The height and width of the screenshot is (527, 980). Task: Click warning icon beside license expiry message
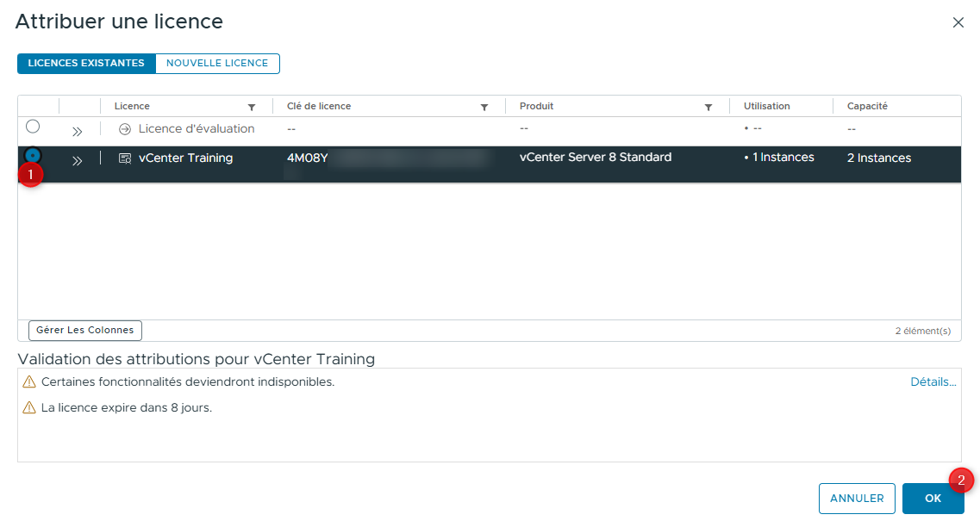[x=29, y=408]
